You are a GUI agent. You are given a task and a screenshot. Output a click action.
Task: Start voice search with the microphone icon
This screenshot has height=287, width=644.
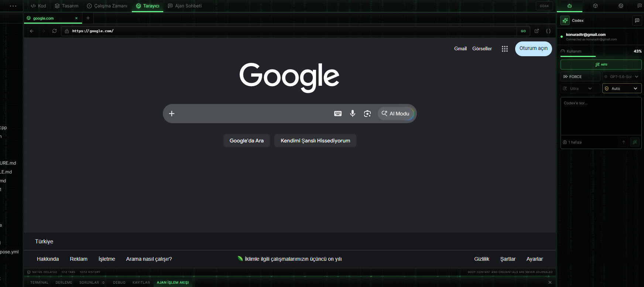(x=353, y=114)
